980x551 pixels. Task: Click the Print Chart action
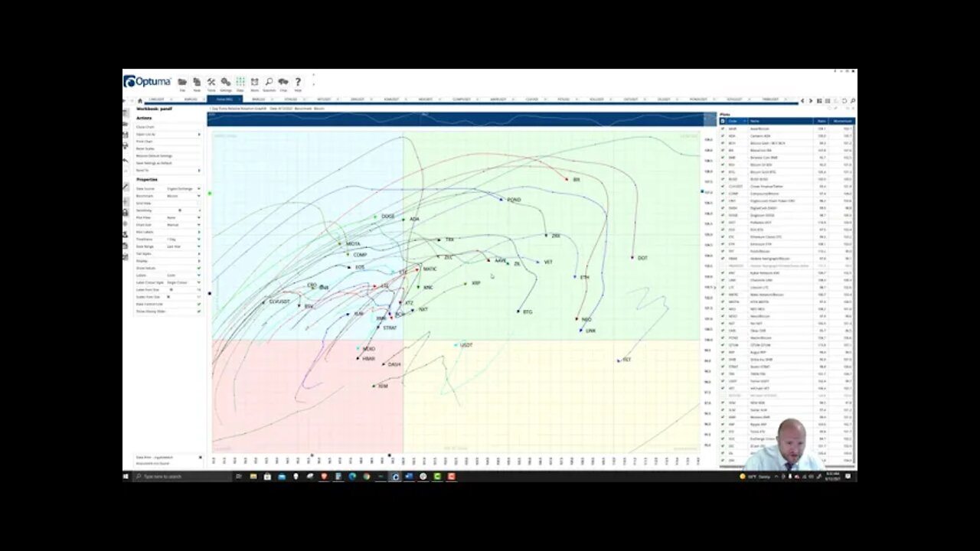pyautogui.click(x=145, y=142)
